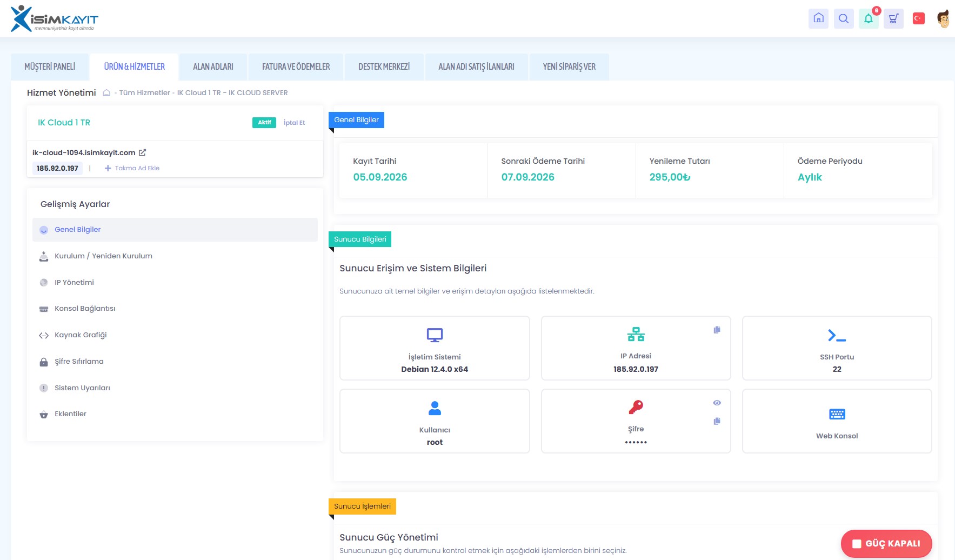Click the Yenileme Tutarı 295,00₺ value
The width and height of the screenshot is (955, 560).
pyautogui.click(x=670, y=177)
